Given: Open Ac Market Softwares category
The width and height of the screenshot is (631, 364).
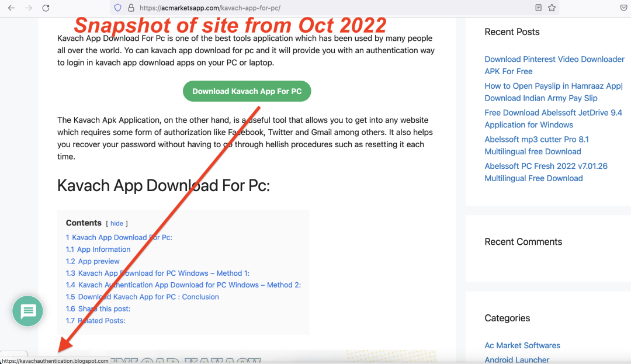Looking at the screenshot, I should tap(522, 345).
